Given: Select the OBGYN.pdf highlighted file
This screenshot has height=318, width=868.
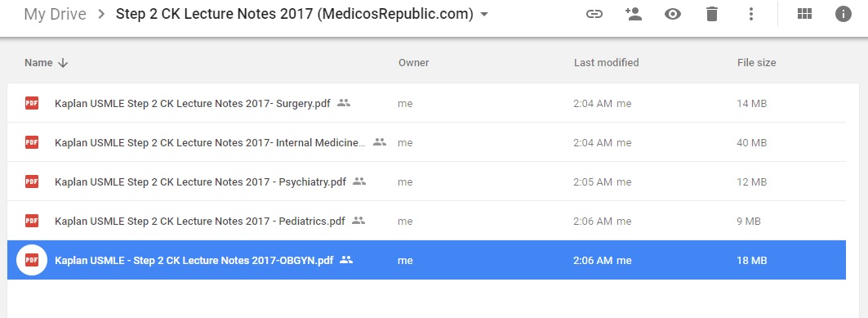Looking at the screenshot, I should point(426,260).
